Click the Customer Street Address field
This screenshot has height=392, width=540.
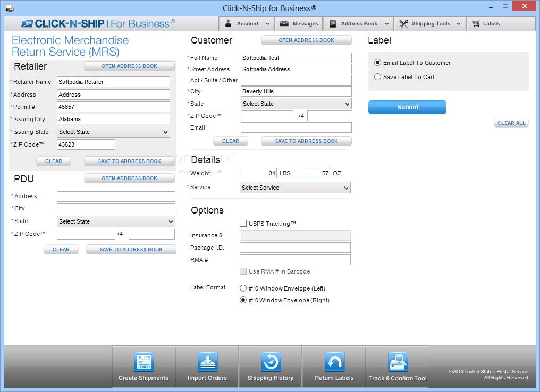click(x=296, y=69)
